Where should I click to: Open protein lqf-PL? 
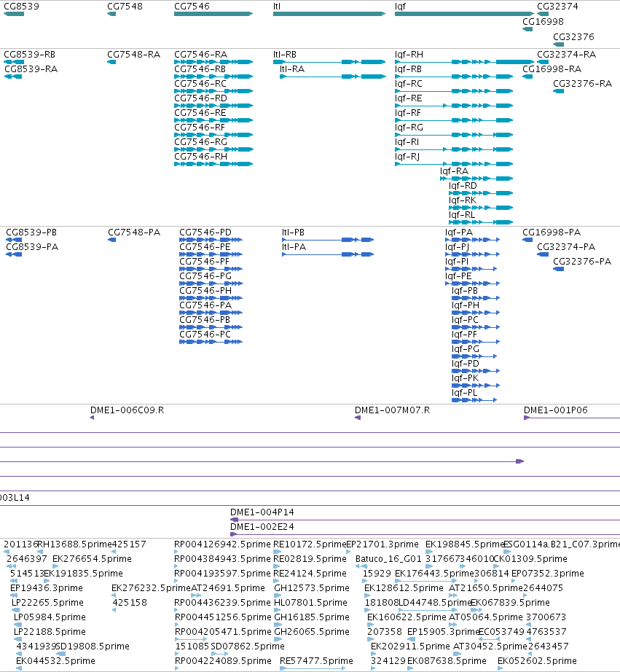[x=465, y=393]
